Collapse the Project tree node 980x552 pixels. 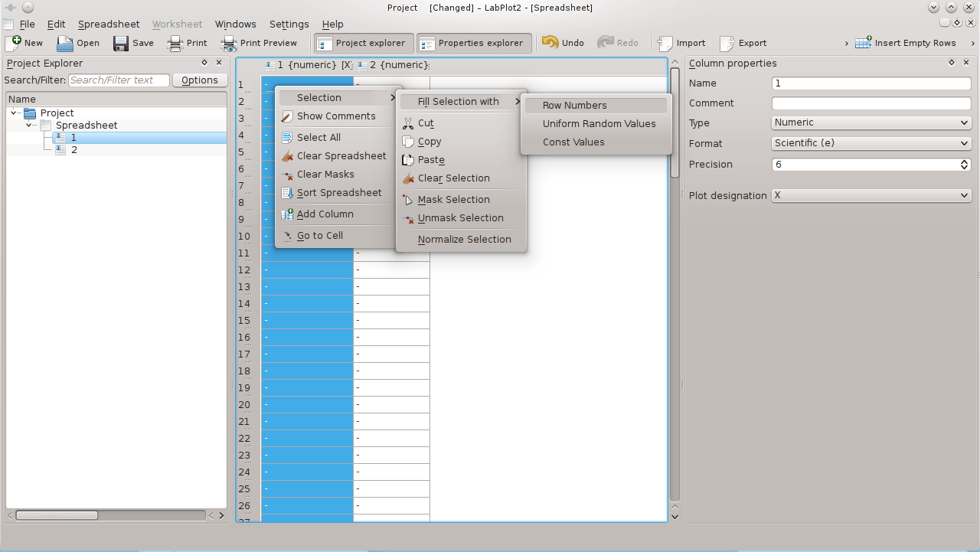[15, 113]
